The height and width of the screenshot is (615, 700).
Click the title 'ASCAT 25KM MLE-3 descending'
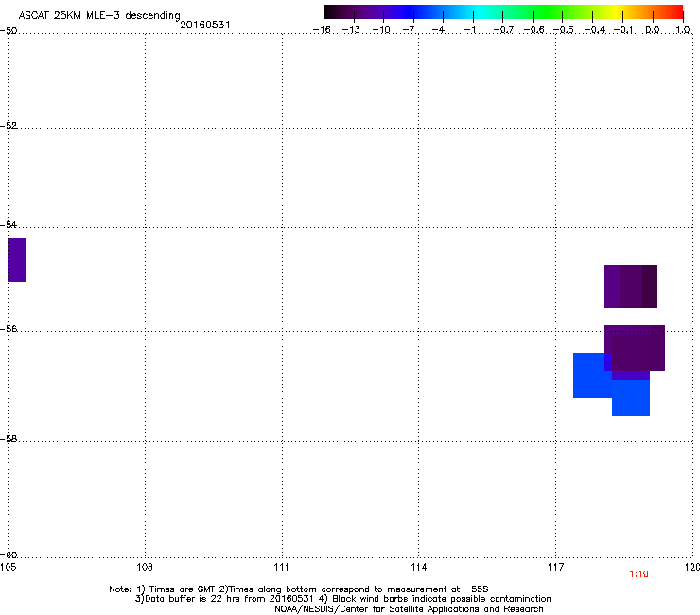[99, 15]
